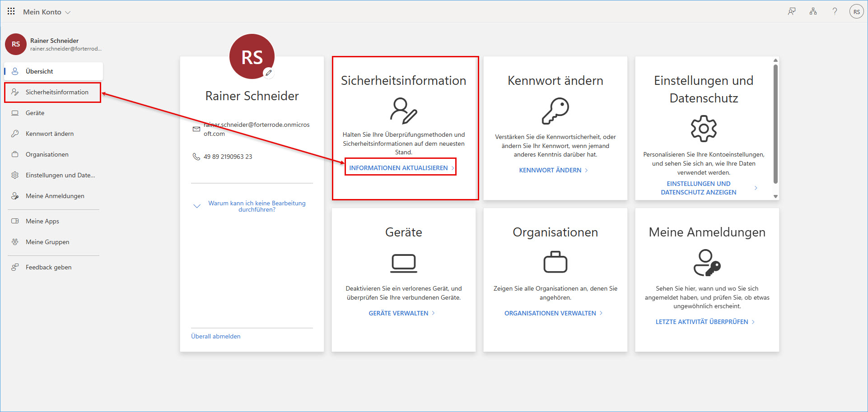Open the RS account menu in header
Screen dimensions: 868x412
[856, 12]
